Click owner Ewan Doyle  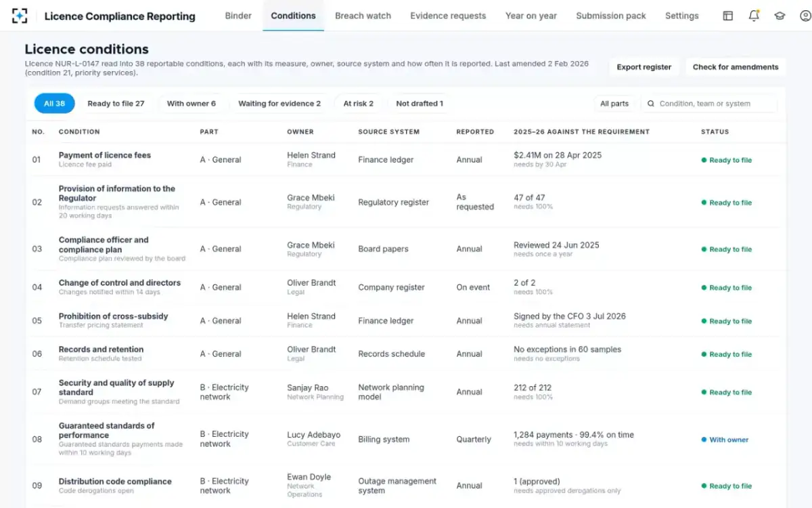309,477
